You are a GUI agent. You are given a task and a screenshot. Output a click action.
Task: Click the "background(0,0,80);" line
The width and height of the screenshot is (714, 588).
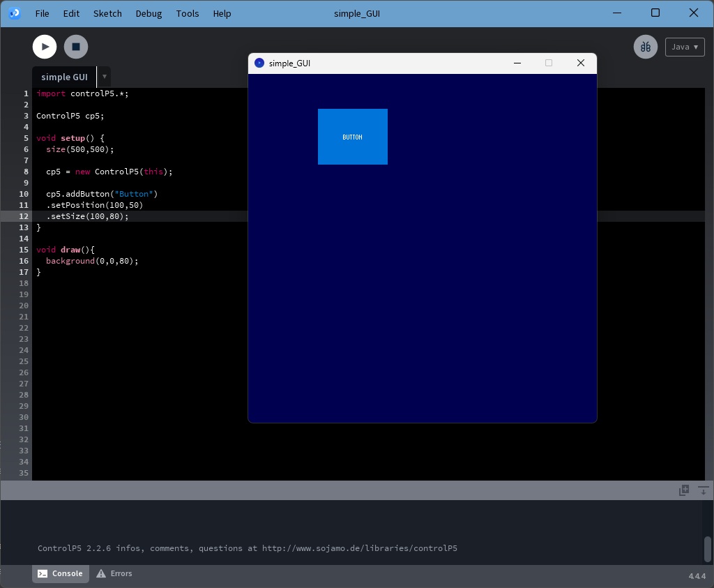pos(92,261)
